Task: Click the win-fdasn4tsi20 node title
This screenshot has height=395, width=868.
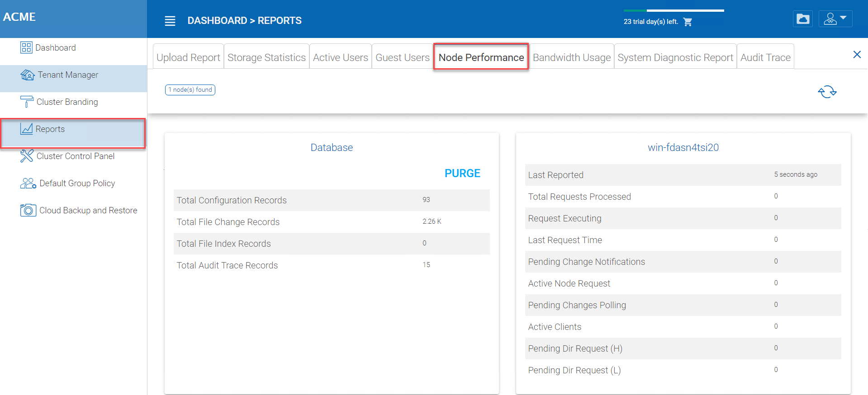Action: [x=683, y=147]
